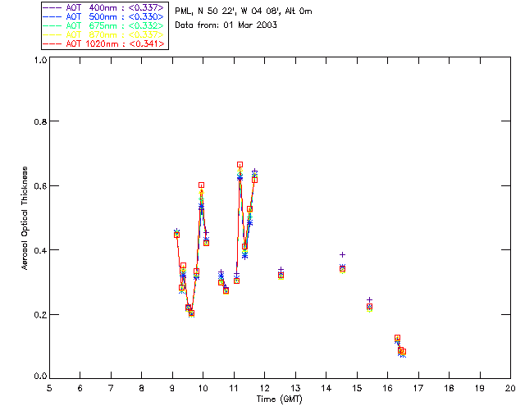525x420 pixels.
Task: Click the x-axis tick label 9
Action: click(x=172, y=388)
